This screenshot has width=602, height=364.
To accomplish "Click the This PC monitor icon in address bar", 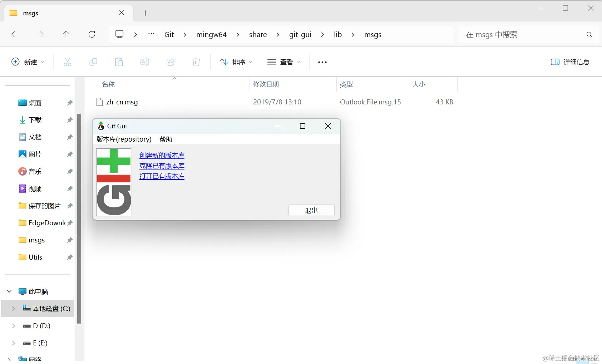I will tap(119, 34).
